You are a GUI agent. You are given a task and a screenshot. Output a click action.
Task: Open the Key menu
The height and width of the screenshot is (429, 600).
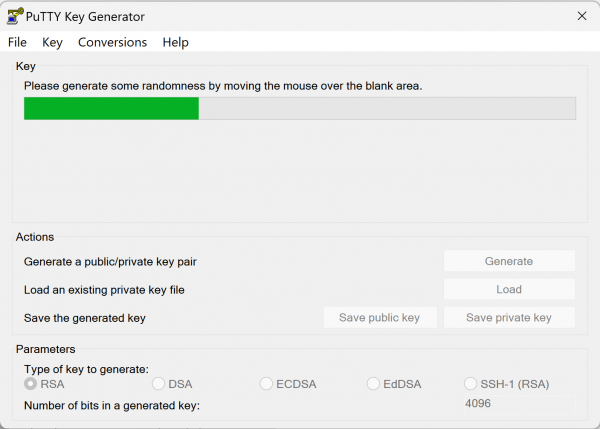tap(52, 42)
